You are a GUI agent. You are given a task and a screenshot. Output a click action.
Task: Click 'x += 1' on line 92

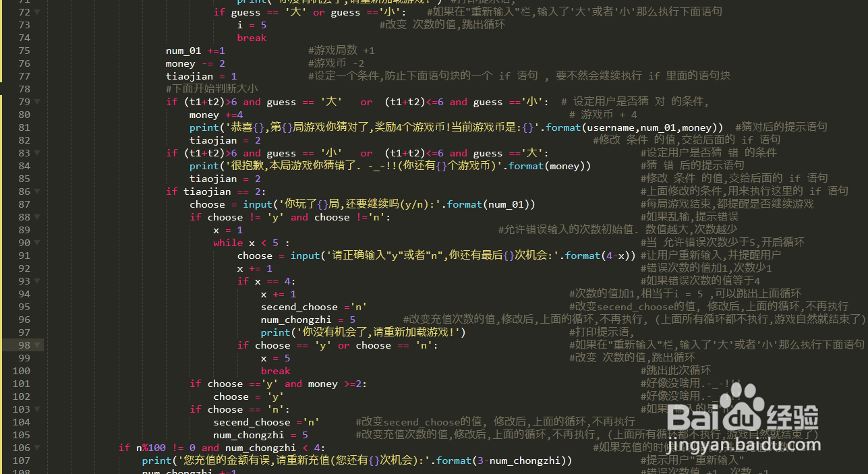[255, 268]
